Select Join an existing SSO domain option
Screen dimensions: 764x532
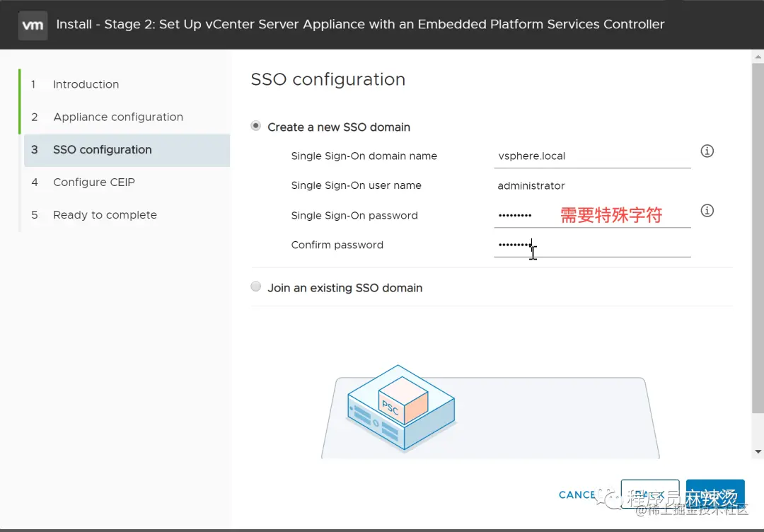256,287
